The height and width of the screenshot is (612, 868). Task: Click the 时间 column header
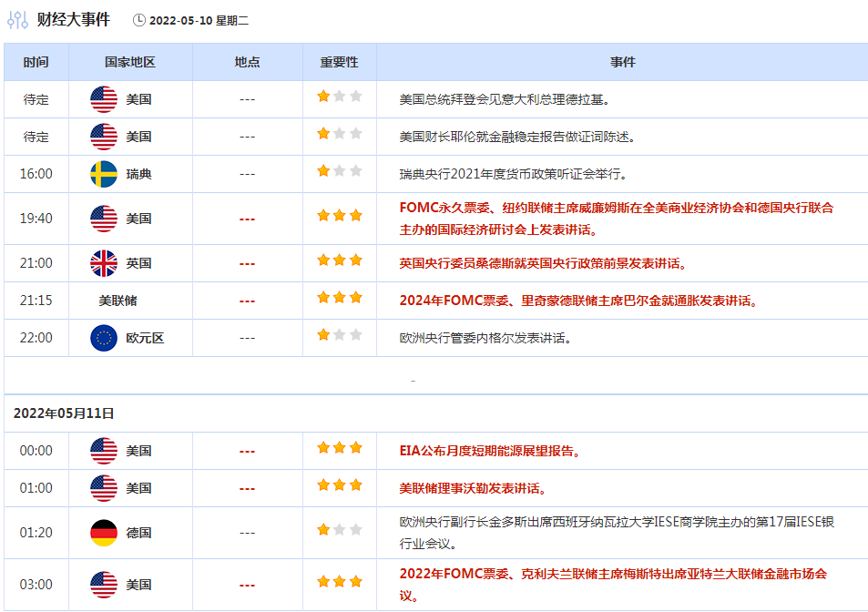tap(36, 62)
